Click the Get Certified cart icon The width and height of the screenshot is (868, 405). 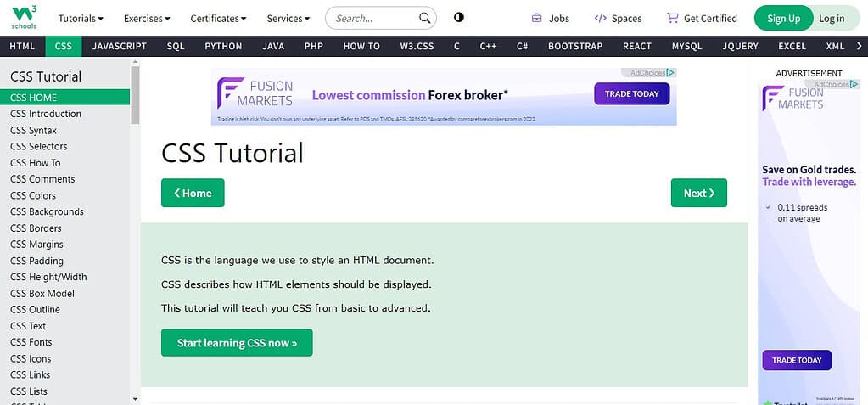[673, 19]
